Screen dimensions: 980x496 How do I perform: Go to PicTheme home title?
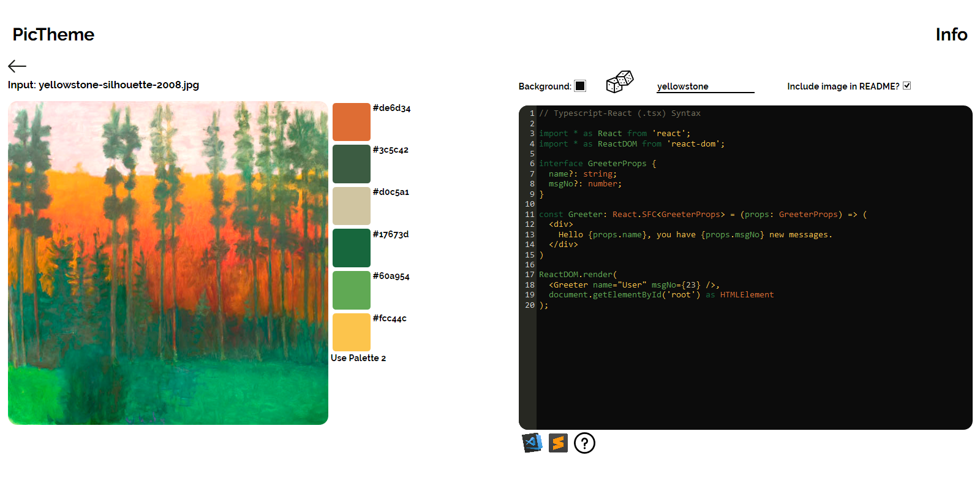click(53, 34)
